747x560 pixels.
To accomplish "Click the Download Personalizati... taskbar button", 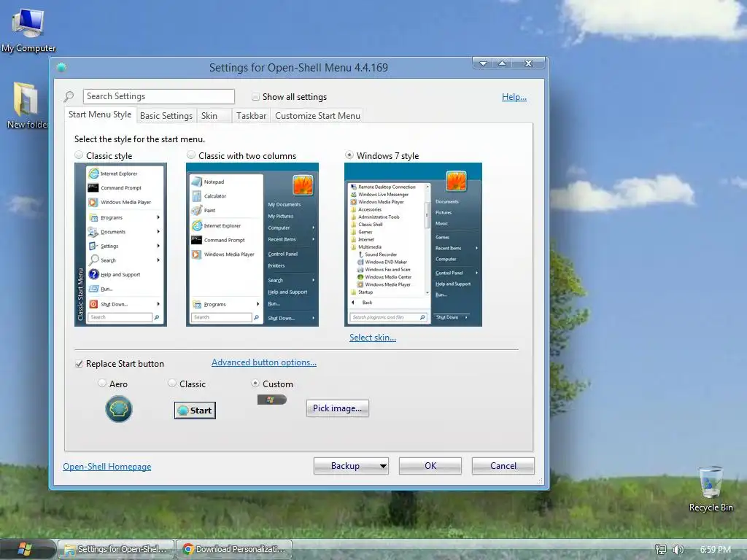I will click(x=234, y=550).
